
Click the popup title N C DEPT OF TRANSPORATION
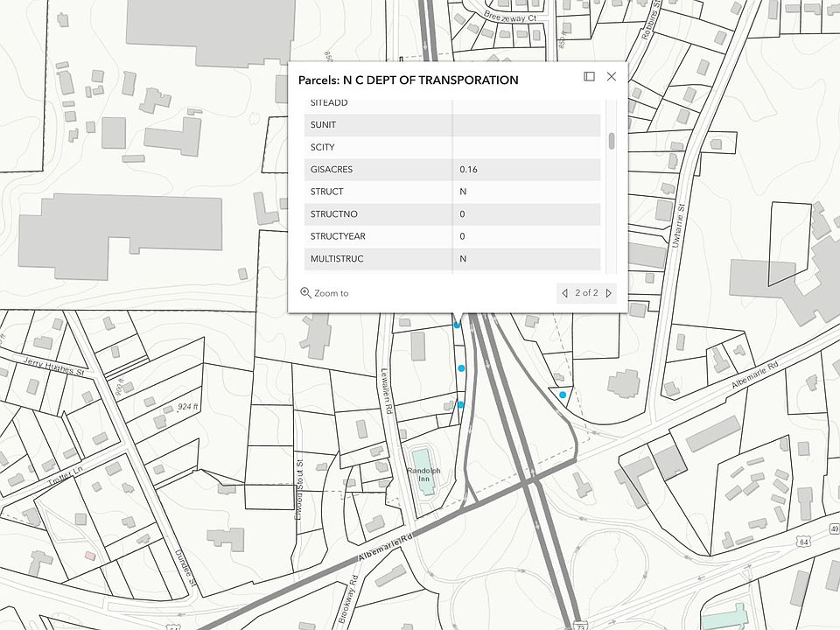(x=408, y=80)
